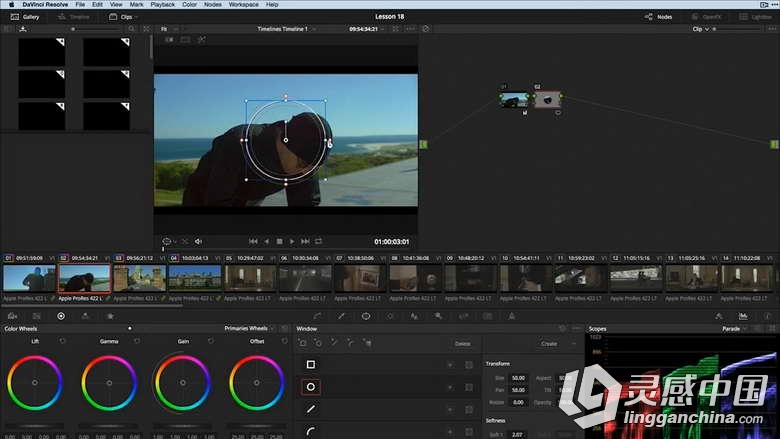Open the Motion Effects palette
The image size is (780, 439).
pyautogui.click(x=110, y=316)
